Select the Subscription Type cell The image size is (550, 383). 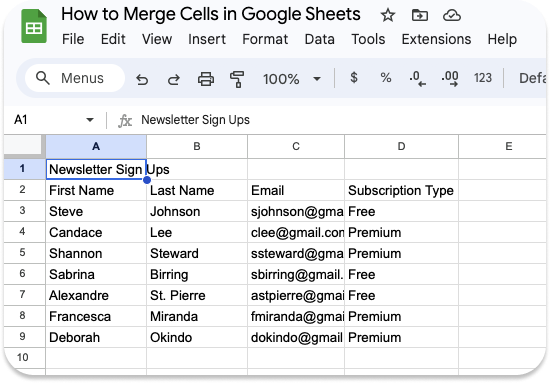pos(401,190)
